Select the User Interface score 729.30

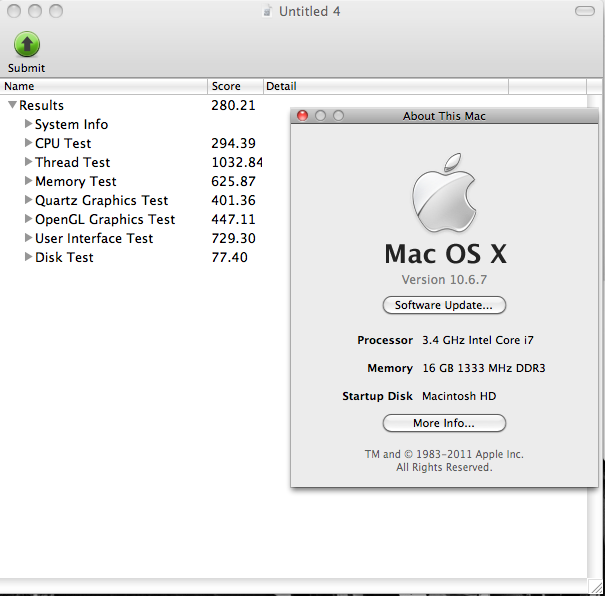233,238
